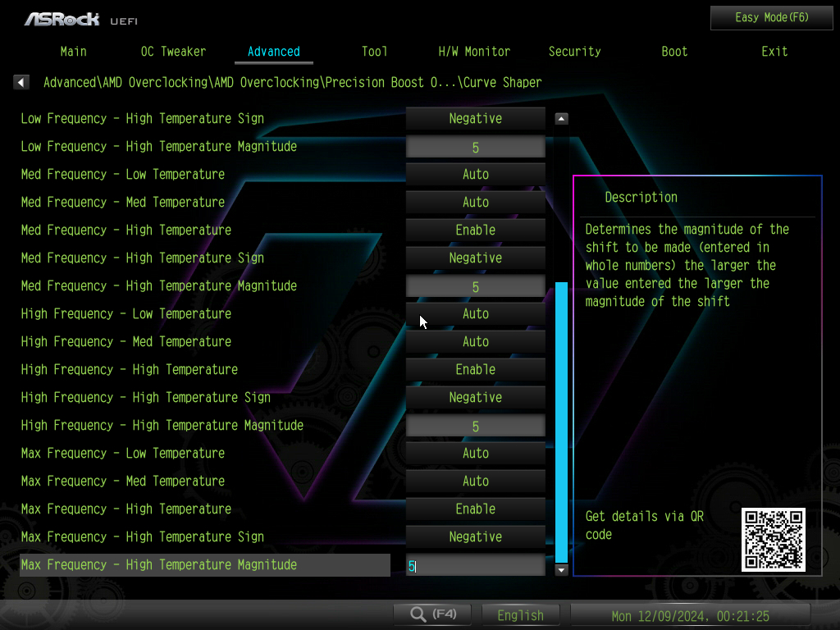Change Med Frequency - High Temperature Enable setting
Viewport: 840px width, 630px height.
pyautogui.click(x=475, y=230)
